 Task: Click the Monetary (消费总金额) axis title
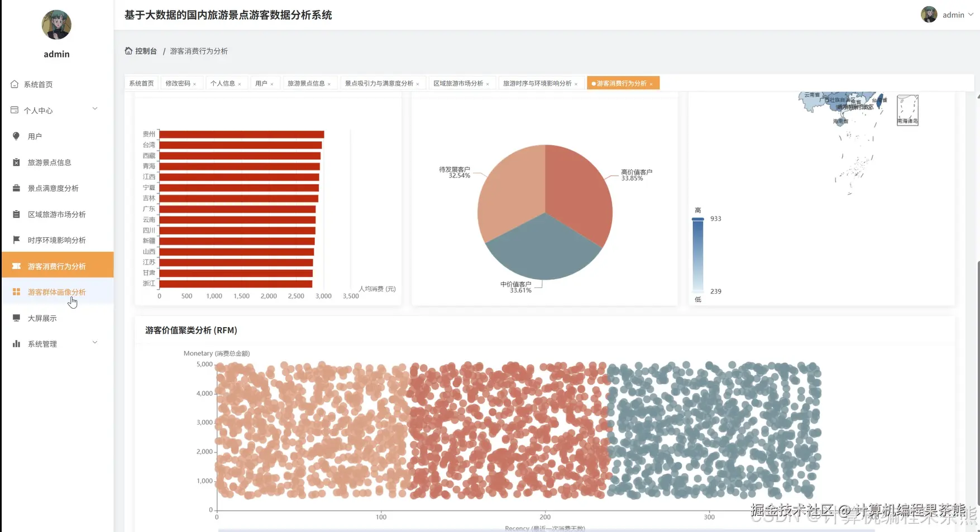point(217,353)
